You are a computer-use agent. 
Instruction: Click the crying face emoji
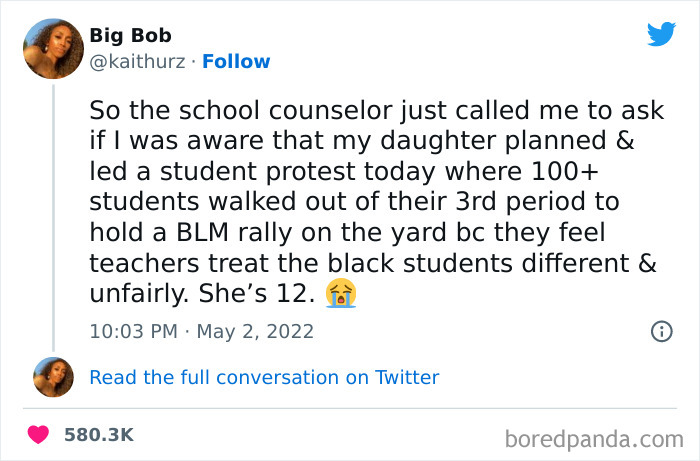341,295
